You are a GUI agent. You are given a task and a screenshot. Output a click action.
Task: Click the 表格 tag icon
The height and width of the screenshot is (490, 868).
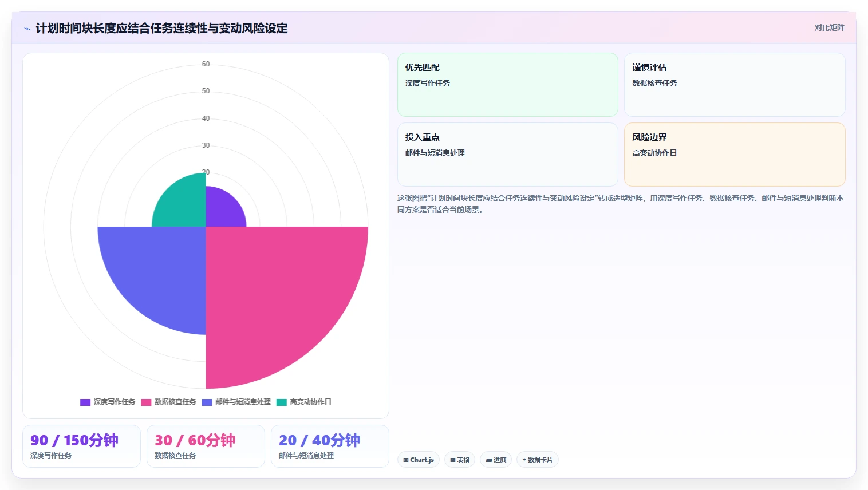pyautogui.click(x=453, y=460)
